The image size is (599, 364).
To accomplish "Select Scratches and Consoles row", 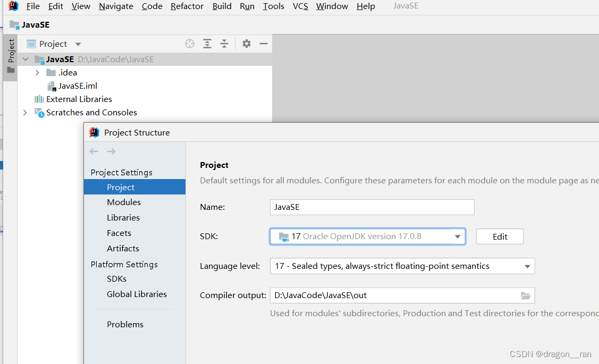I will pyautogui.click(x=145, y=113).
